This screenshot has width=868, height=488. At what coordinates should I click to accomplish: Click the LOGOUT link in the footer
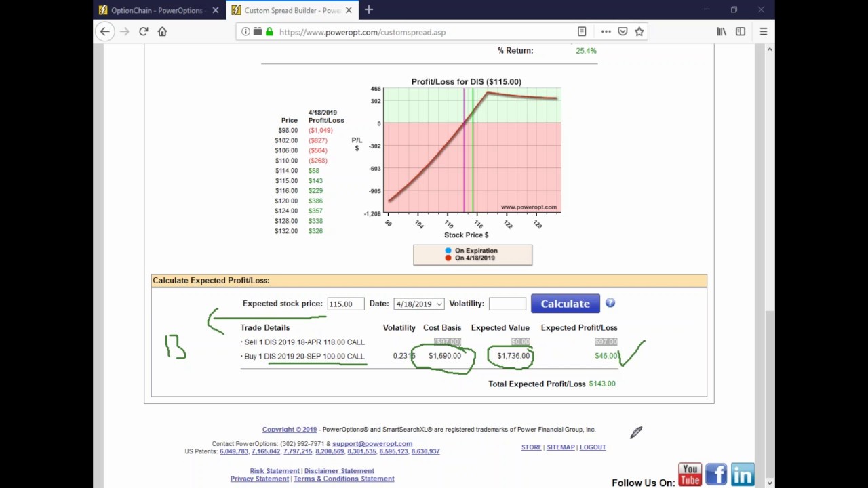[x=593, y=447]
